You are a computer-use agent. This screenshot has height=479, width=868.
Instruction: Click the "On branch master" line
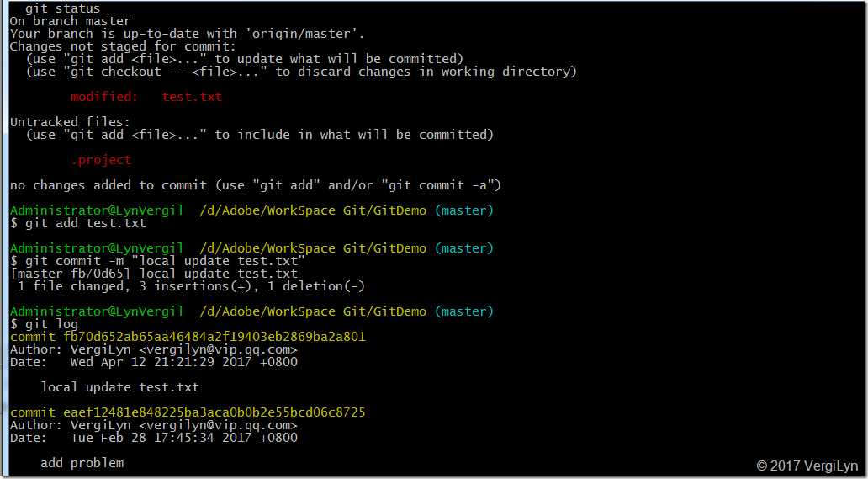(x=70, y=21)
